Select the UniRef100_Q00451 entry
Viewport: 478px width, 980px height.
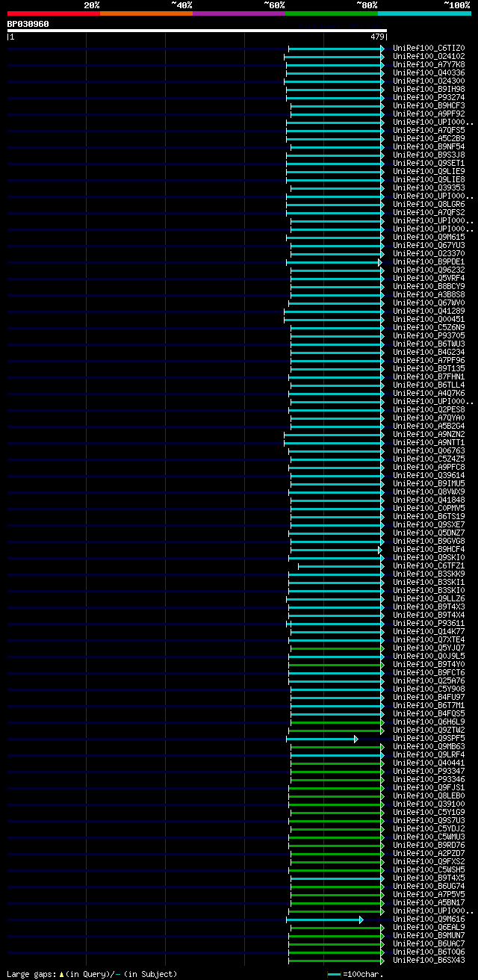coord(429,320)
